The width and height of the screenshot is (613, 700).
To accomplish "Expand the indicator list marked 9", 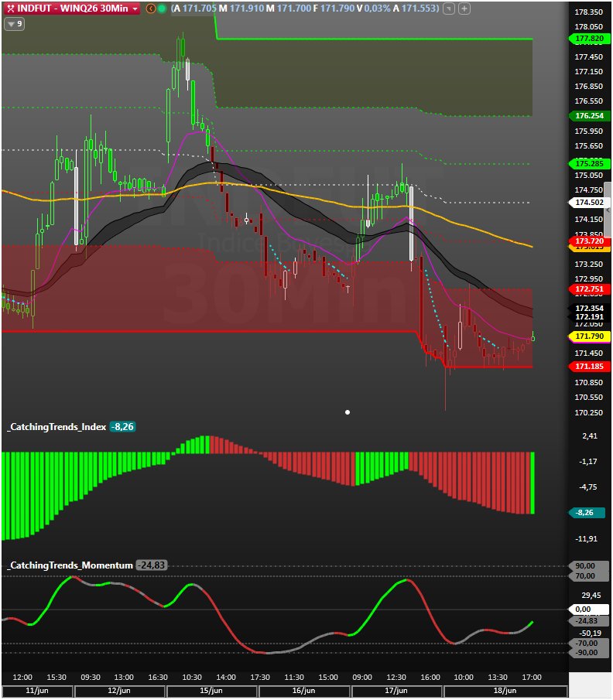I will 14,24.
